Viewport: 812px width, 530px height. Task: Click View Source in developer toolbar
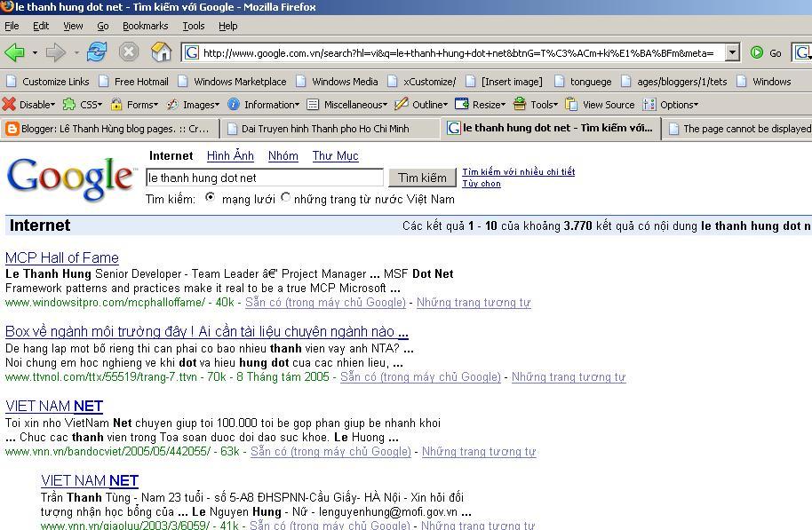[600, 105]
